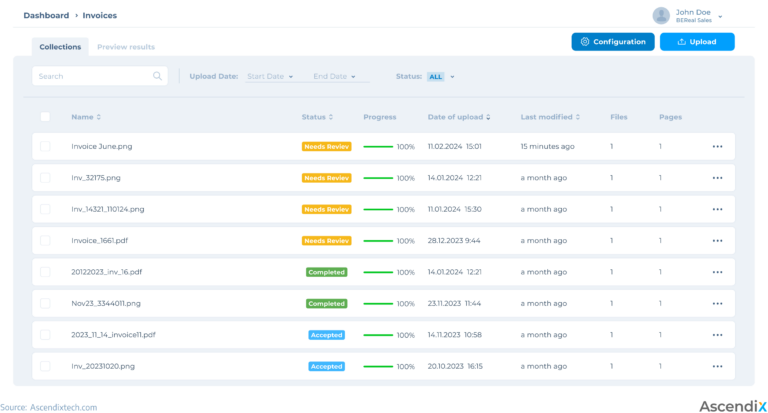Open three-dot menu for Inv_20231020.png
The width and height of the screenshot is (768, 413).
[717, 367]
